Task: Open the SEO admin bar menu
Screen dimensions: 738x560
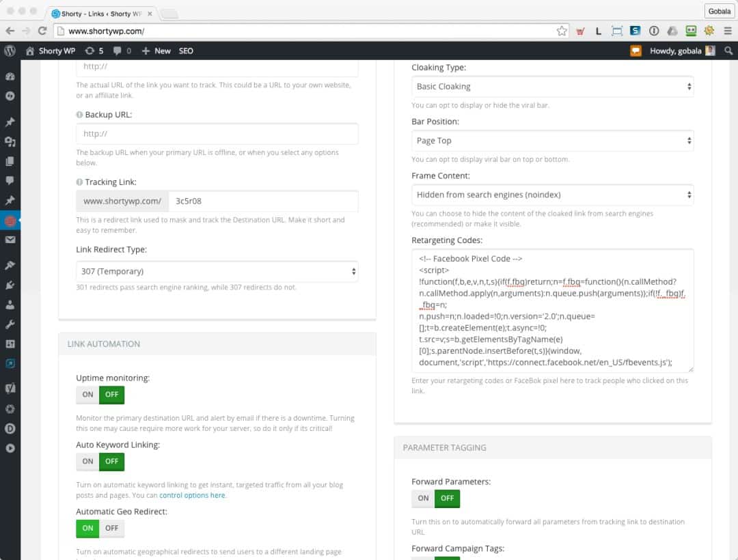Action: tap(186, 51)
